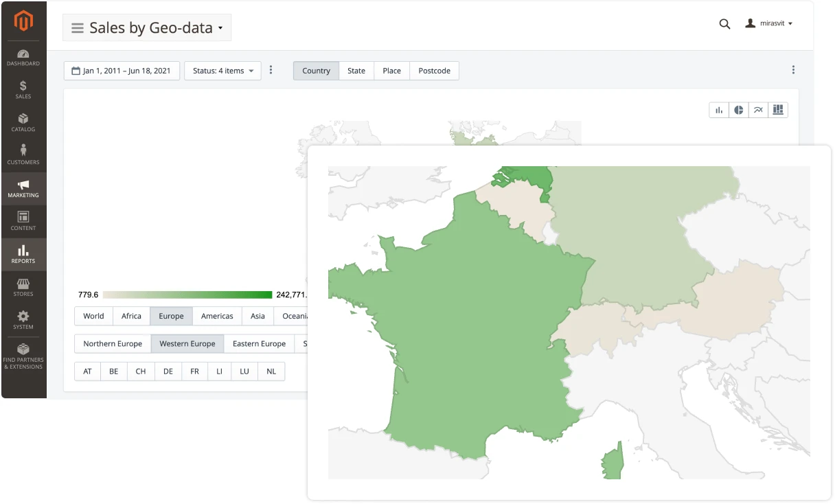835x504 pixels.
Task: Open the Catalog sidebar section
Action: [x=23, y=122]
